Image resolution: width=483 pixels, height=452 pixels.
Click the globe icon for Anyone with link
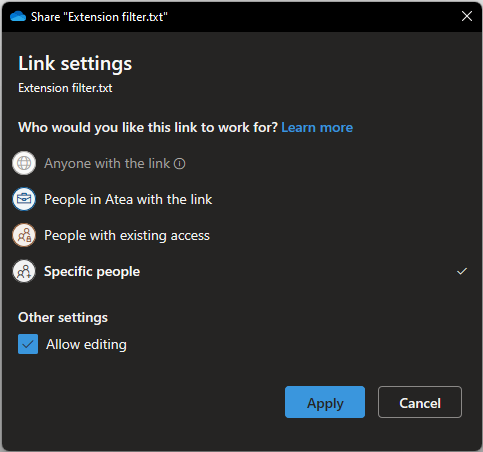(24, 163)
